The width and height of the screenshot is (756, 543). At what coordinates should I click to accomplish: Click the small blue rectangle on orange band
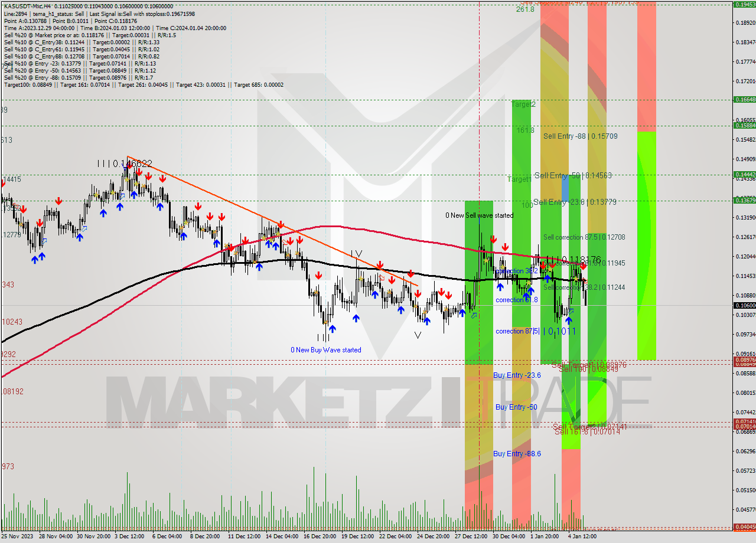click(x=565, y=188)
